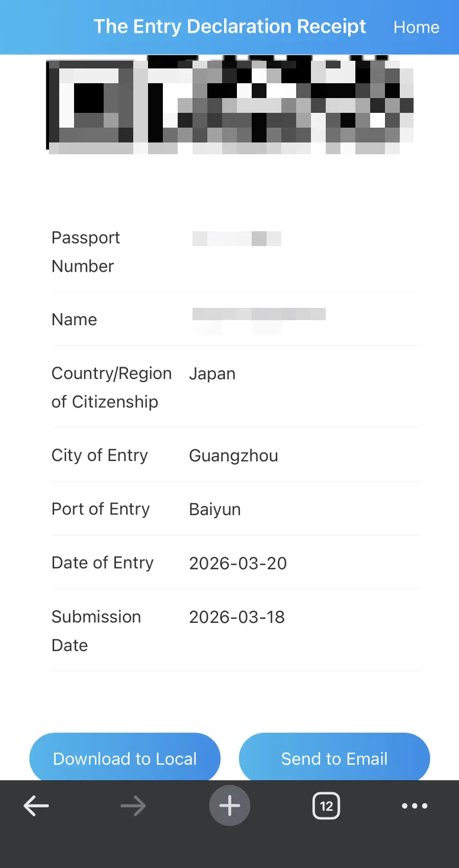Go to Home from the header
Image resolution: width=459 pixels, height=868 pixels.
click(x=416, y=27)
